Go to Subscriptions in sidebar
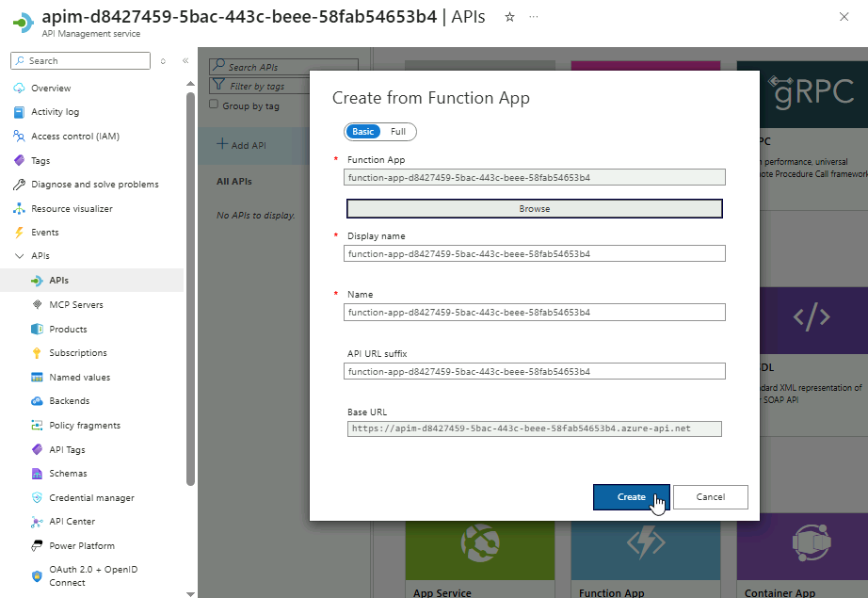The image size is (868, 598). tap(78, 353)
